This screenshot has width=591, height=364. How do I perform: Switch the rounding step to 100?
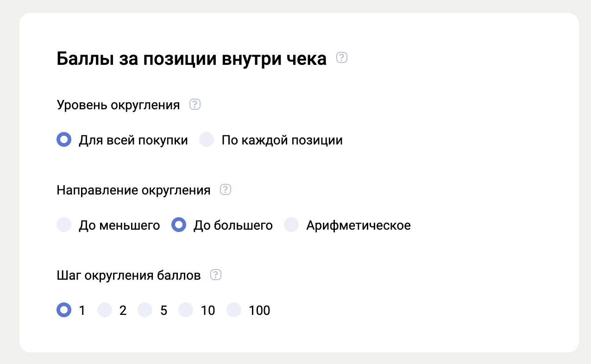pyautogui.click(x=234, y=310)
